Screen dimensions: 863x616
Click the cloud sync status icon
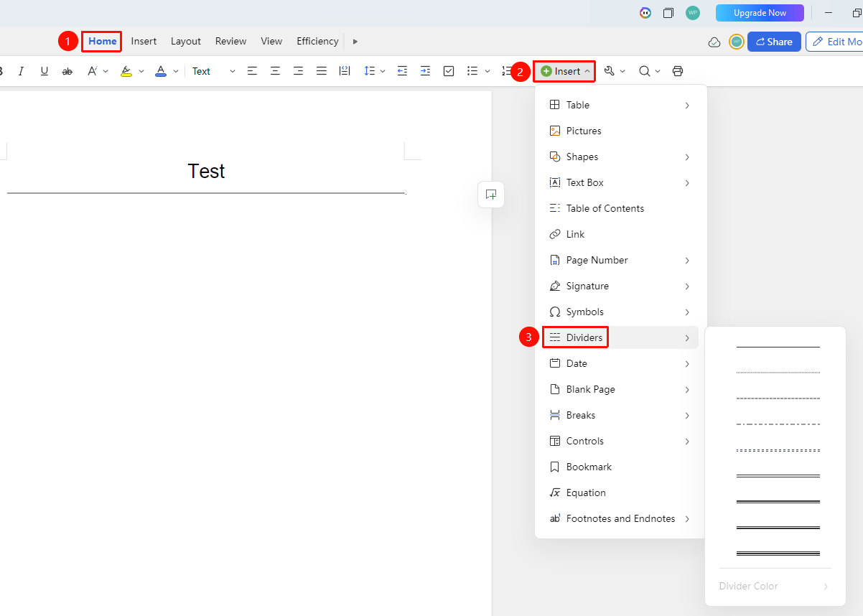714,42
